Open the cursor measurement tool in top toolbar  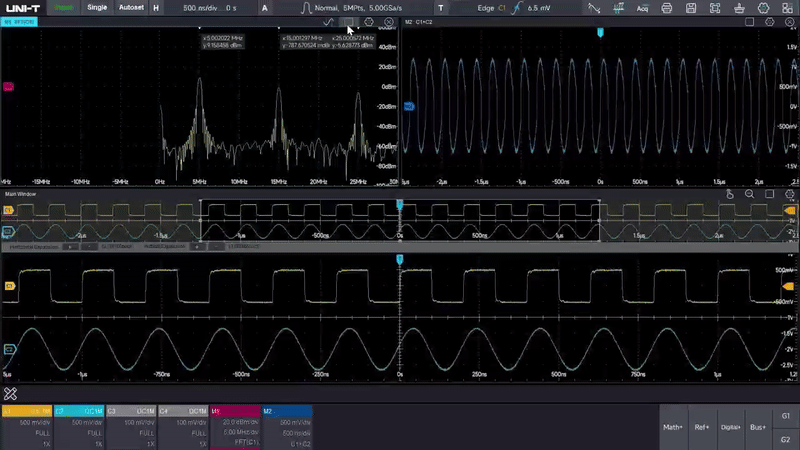pyautogui.click(x=619, y=7)
